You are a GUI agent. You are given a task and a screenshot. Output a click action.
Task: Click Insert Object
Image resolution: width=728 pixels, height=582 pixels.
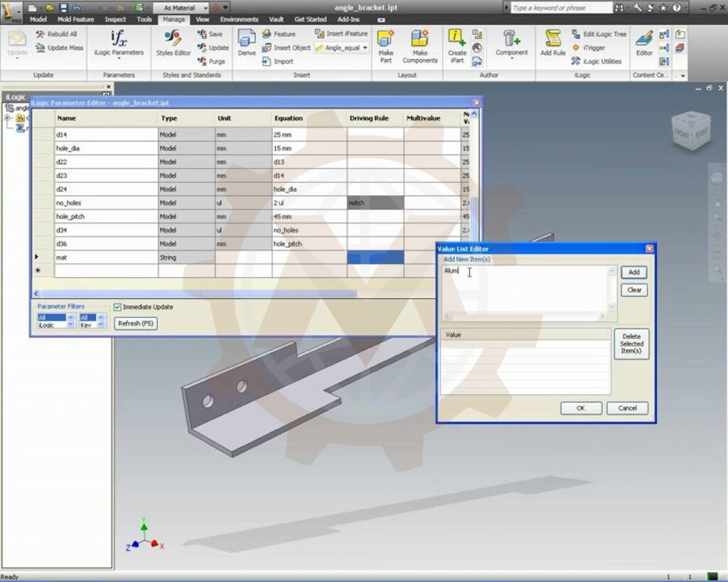tap(286, 48)
